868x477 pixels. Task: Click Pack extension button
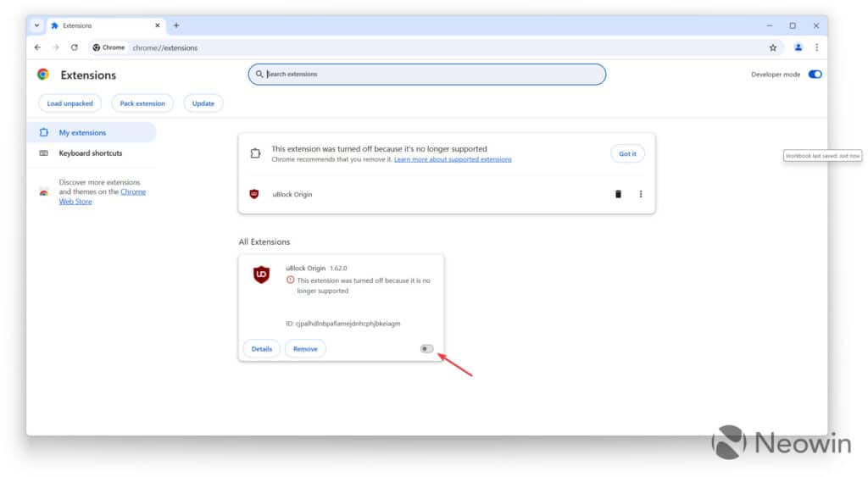click(142, 103)
